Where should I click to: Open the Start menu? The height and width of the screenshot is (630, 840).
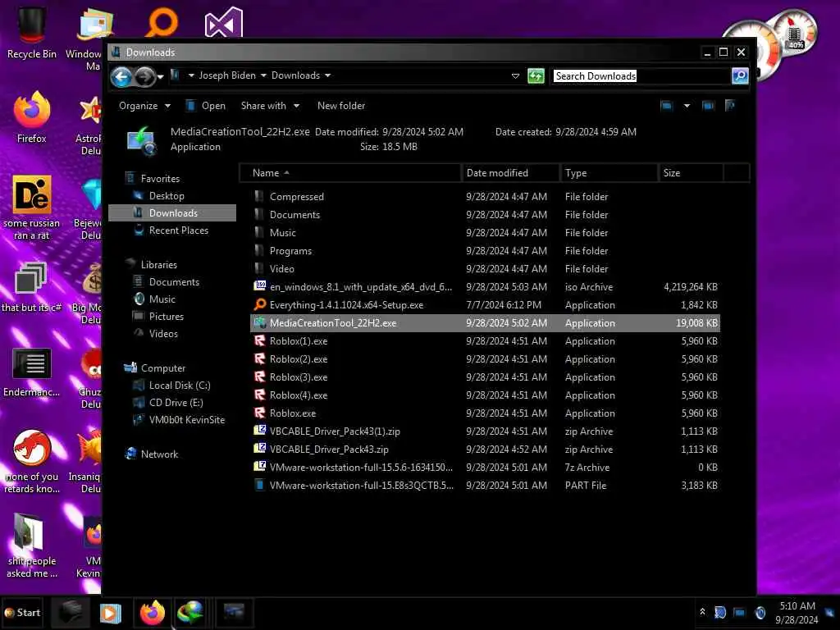click(x=22, y=613)
